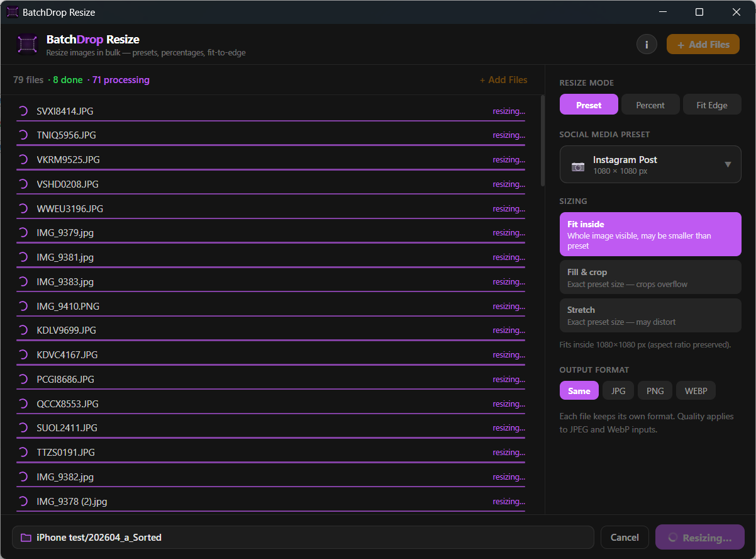Click the file name SVXI8414.JPG
The width and height of the screenshot is (756, 559).
coord(65,111)
